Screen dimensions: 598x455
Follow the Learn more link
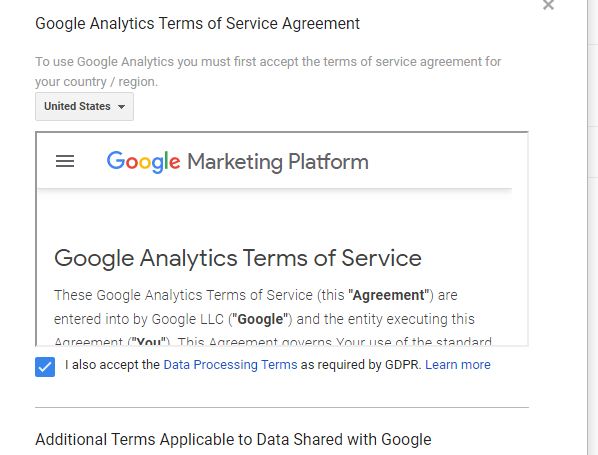(x=458, y=365)
